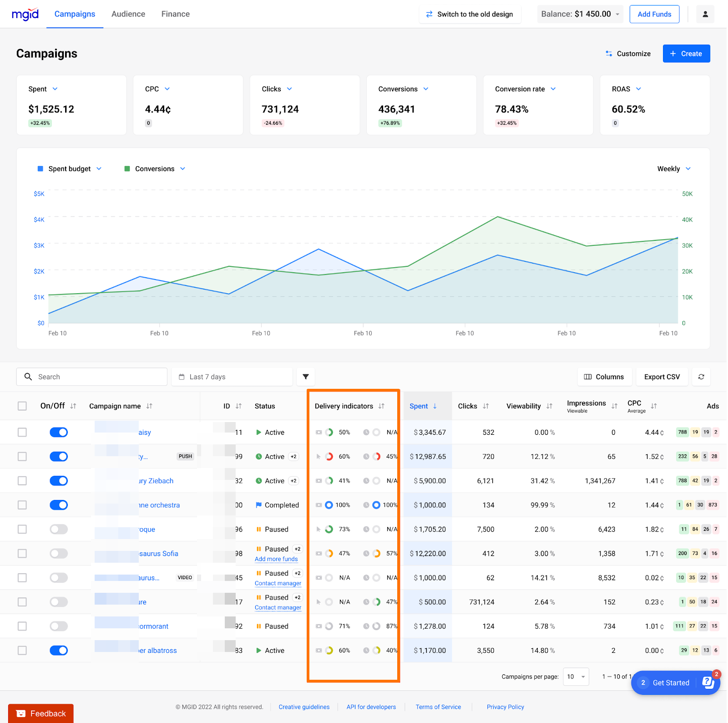Image resolution: width=728 pixels, height=723 pixels.
Task: Click the MGID logo
Action: pyautogui.click(x=25, y=14)
